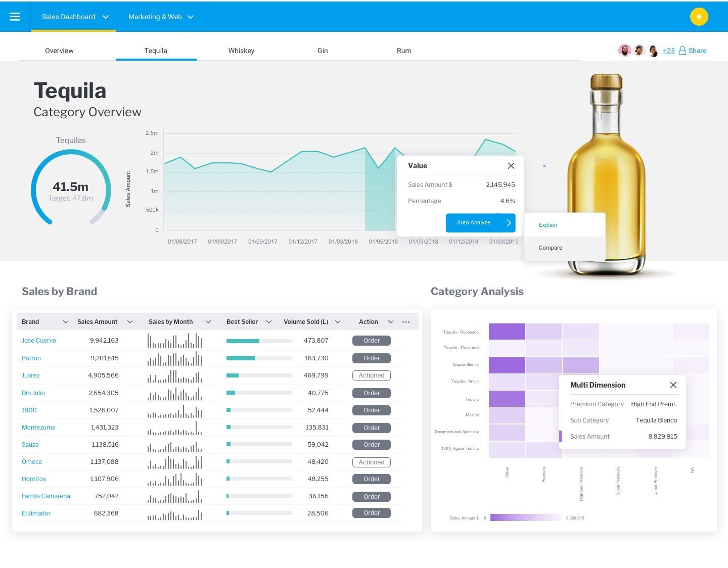The image size is (728, 568).
Task: Click the Tequila Blanco Value heatmap cell
Action: tap(507, 365)
